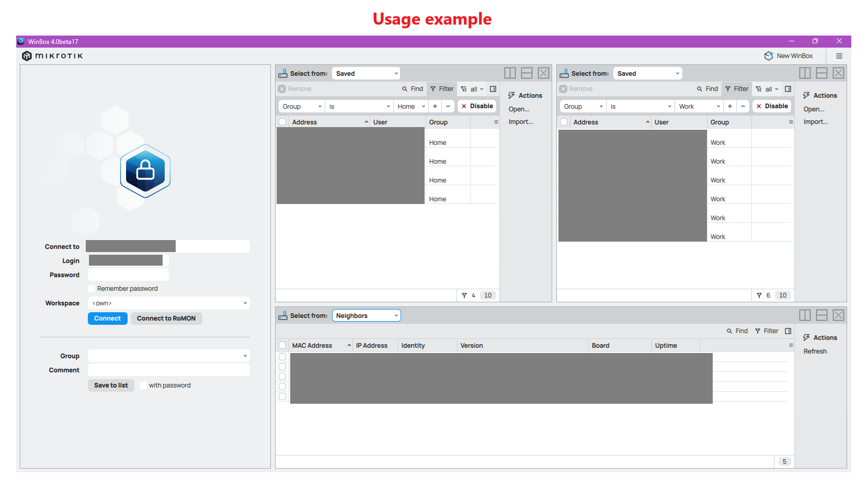Screen dimensions: 868x489
Task: Split the Home panel vertically
Action: pyautogui.click(x=510, y=73)
